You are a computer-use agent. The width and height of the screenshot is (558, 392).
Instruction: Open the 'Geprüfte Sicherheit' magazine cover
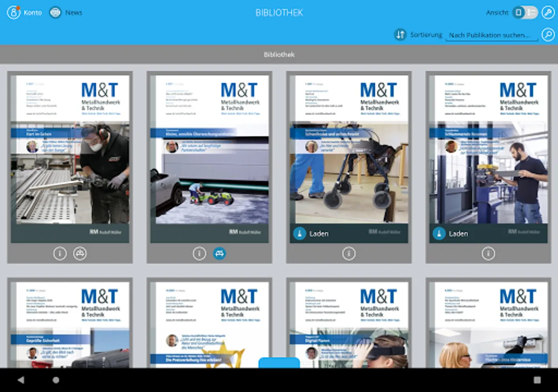(x=70, y=325)
